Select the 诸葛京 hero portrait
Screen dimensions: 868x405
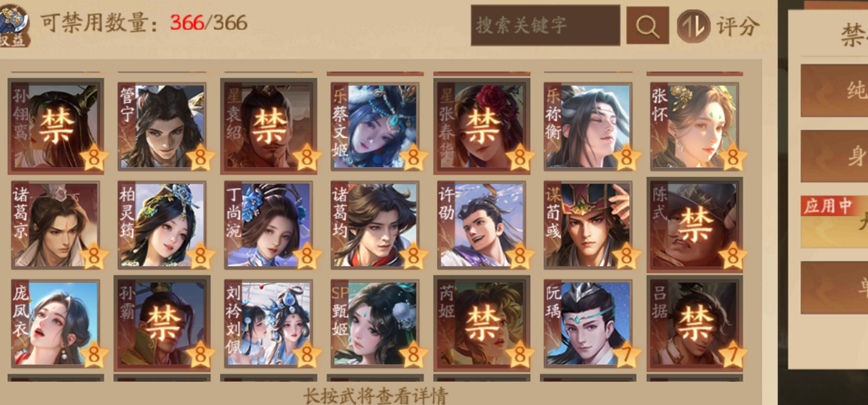(x=55, y=225)
